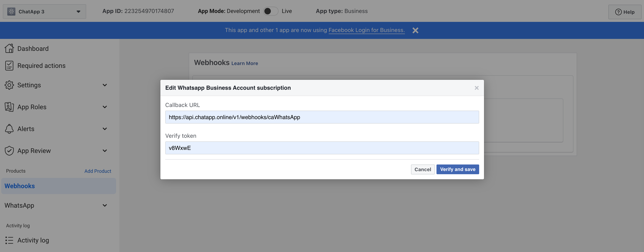
Task: Click the App Roles badge icon
Action: coord(9,107)
